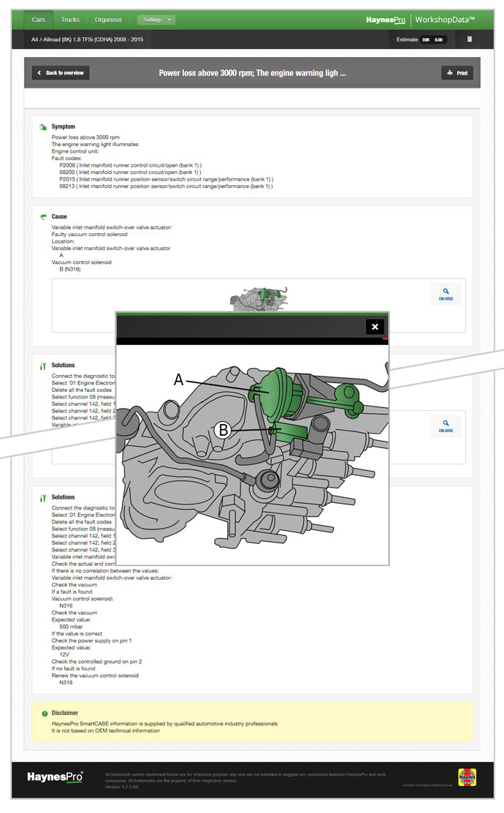The height and width of the screenshot is (813, 504).
Task: Click the first Solutions tools icon
Action: point(44,366)
